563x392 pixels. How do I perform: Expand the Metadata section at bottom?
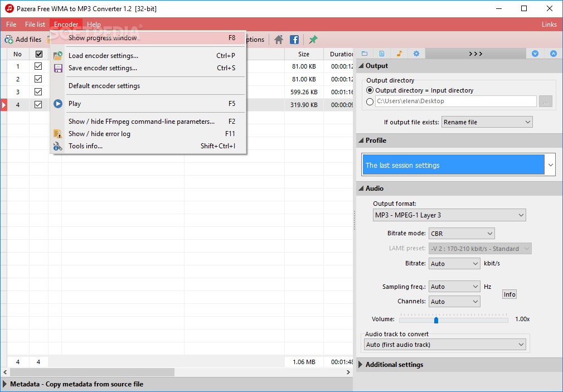tap(4, 384)
